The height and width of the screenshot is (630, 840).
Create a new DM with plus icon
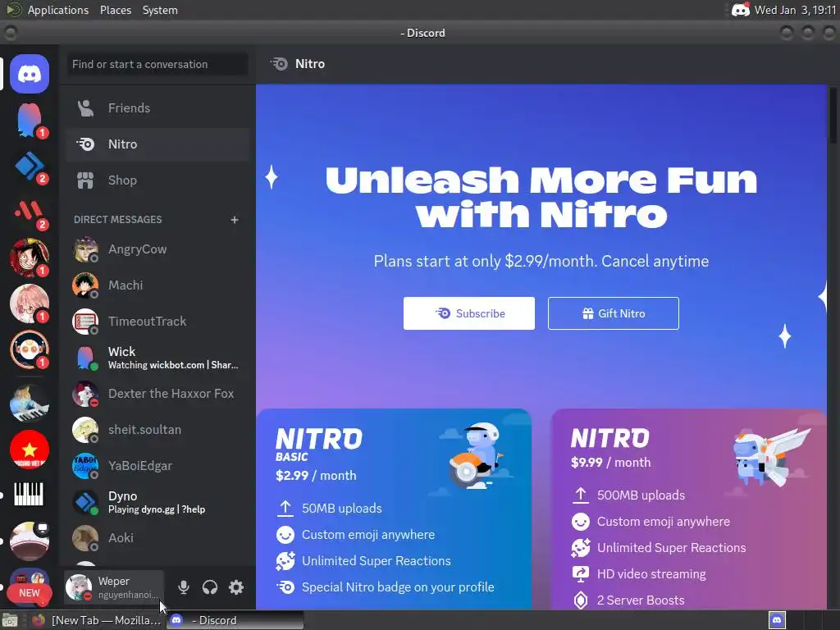pos(234,220)
